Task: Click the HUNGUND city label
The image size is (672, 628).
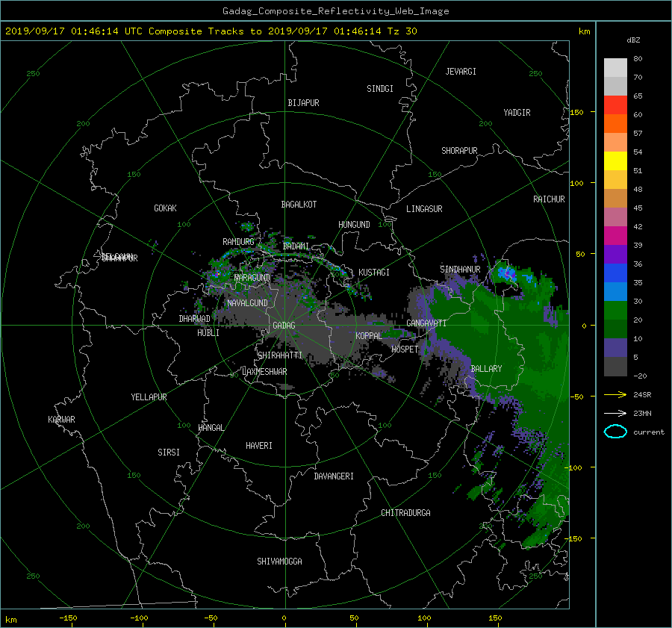Action: tap(354, 225)
